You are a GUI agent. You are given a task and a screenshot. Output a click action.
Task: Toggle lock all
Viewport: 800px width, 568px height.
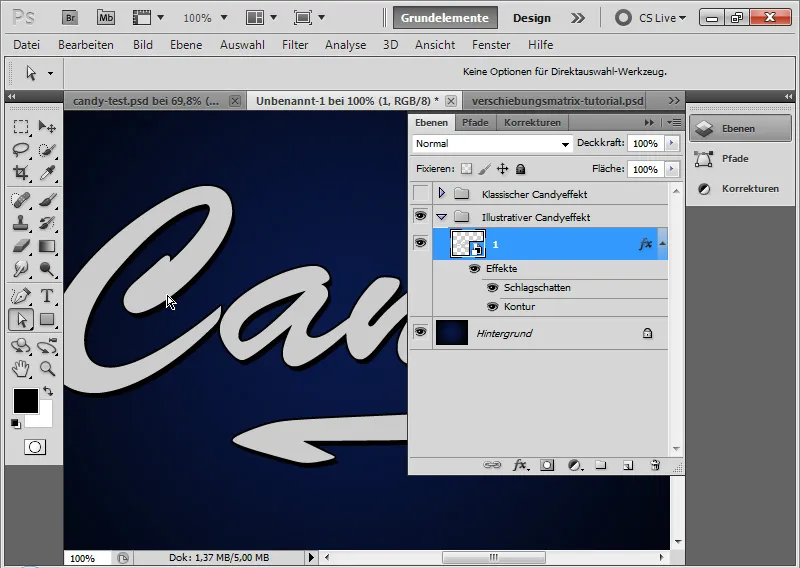coord(520,169)
